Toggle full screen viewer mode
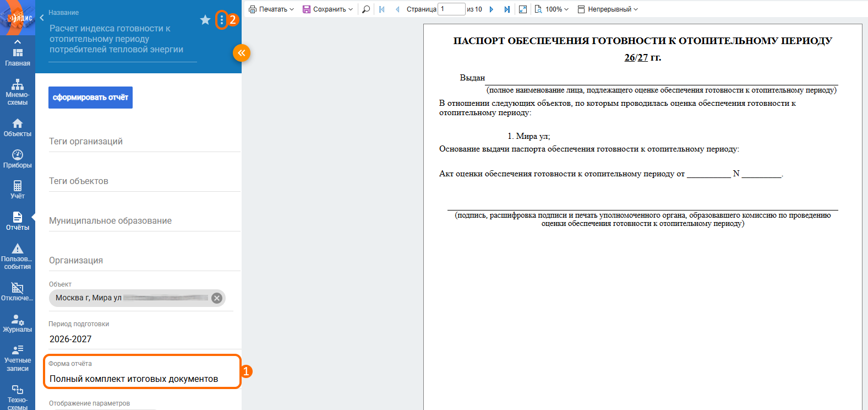 [x=523, y=9]
